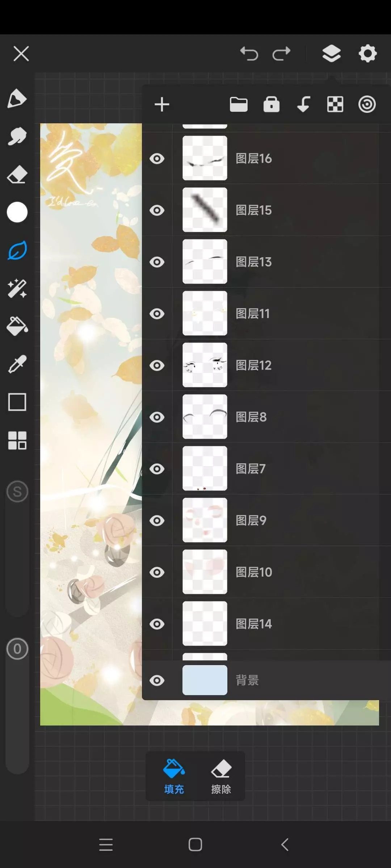
Task: Create a new layer folder group
Action: coord(239,105)
